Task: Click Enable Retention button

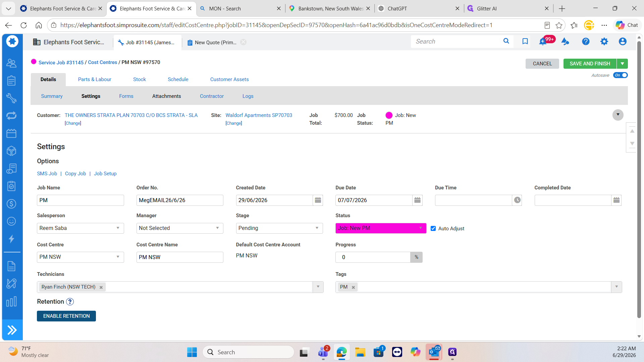Action: click(66, 316)
